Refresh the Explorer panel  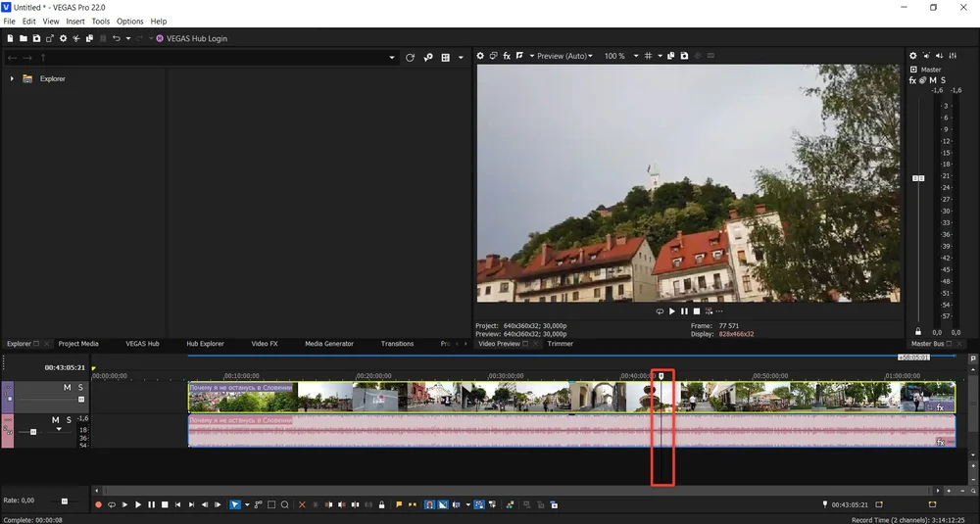[410, 58]
